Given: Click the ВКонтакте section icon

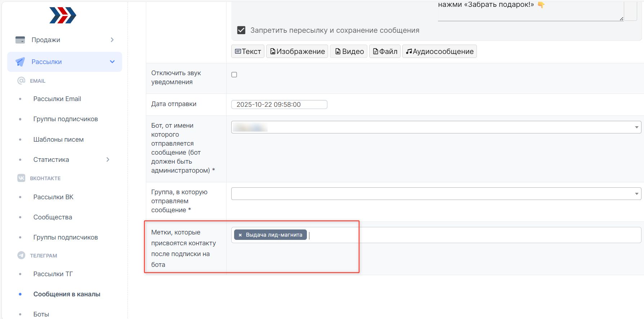Looking at the screenshot, I should pyautogui.click(x=21, y=178).
